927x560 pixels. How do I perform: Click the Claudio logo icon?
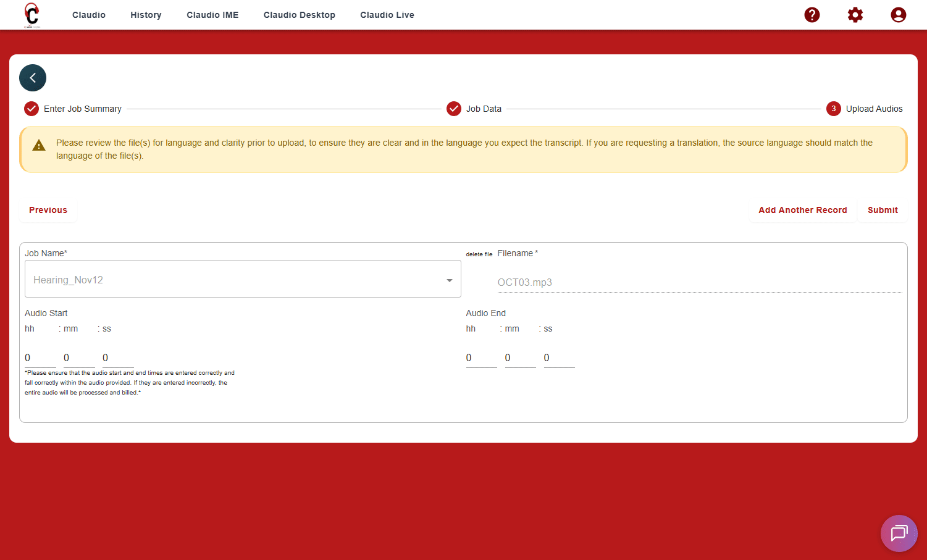(x=32, y=15)
